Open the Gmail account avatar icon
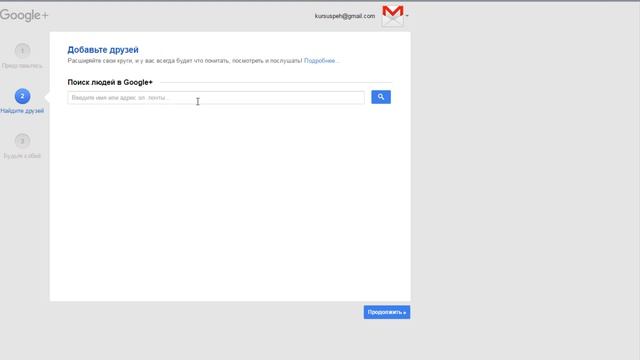 (x=393, y=16)
